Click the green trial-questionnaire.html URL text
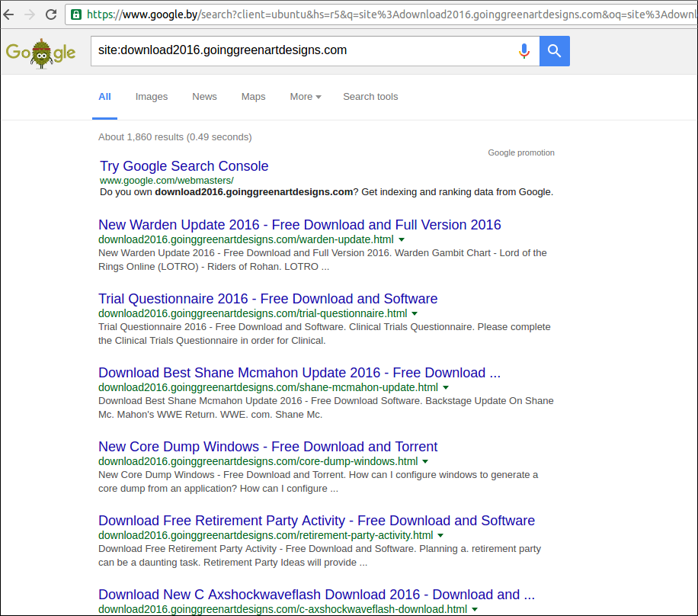 [x=252, y=313]
